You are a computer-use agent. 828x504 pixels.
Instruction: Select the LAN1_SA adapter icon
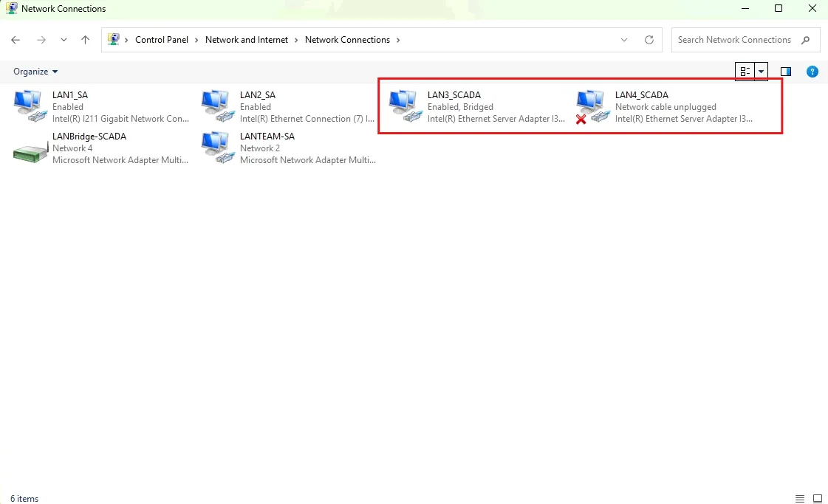click(x=30, y=106)
